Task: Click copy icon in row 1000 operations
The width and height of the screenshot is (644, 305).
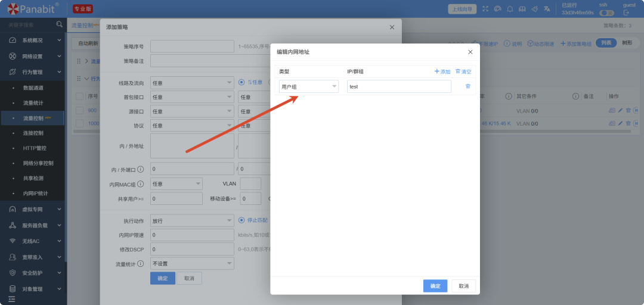Action: 612,123
